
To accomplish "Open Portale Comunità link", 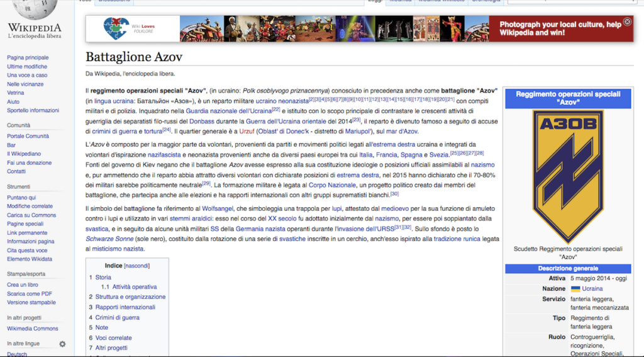I will pos(28,136).
